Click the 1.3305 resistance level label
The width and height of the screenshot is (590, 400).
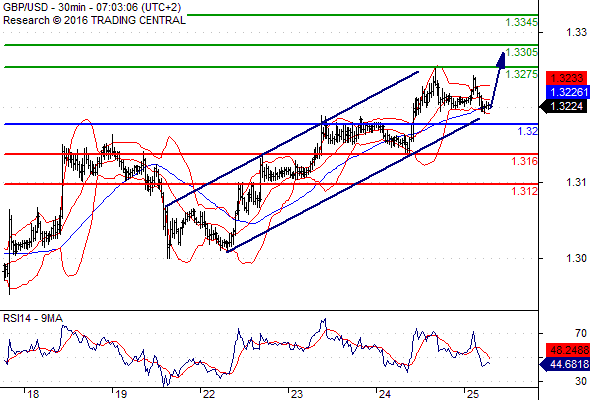(522, 52)
